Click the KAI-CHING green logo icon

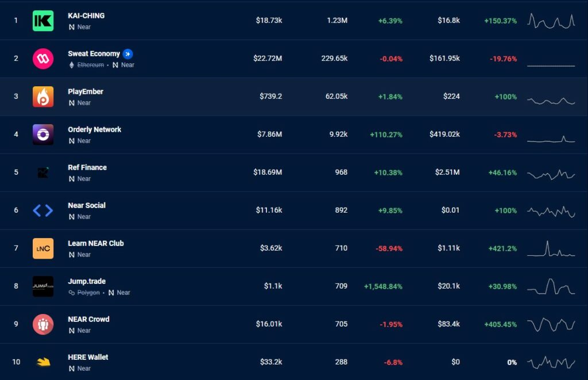[x=43, y=21]
